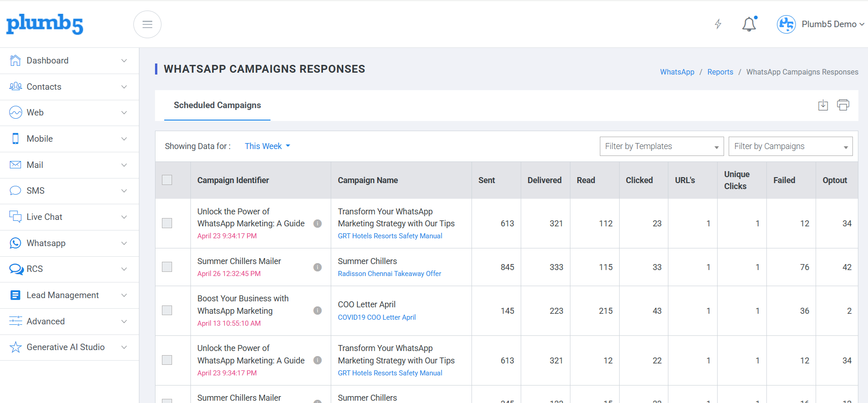Click the Mail envelope icon
Viewport: 868px width, 403px height.
coord(16,165)
